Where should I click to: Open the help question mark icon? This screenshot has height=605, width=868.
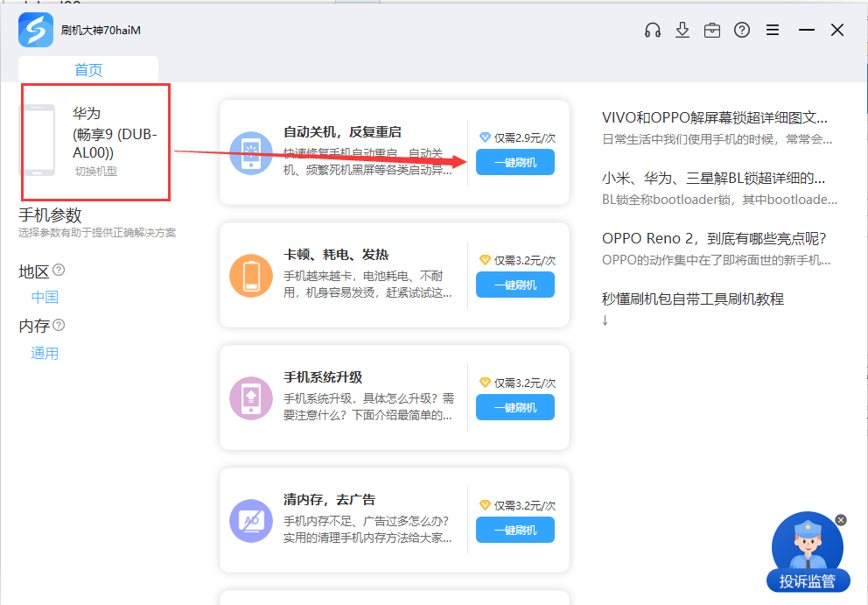[x=741, y=29]
